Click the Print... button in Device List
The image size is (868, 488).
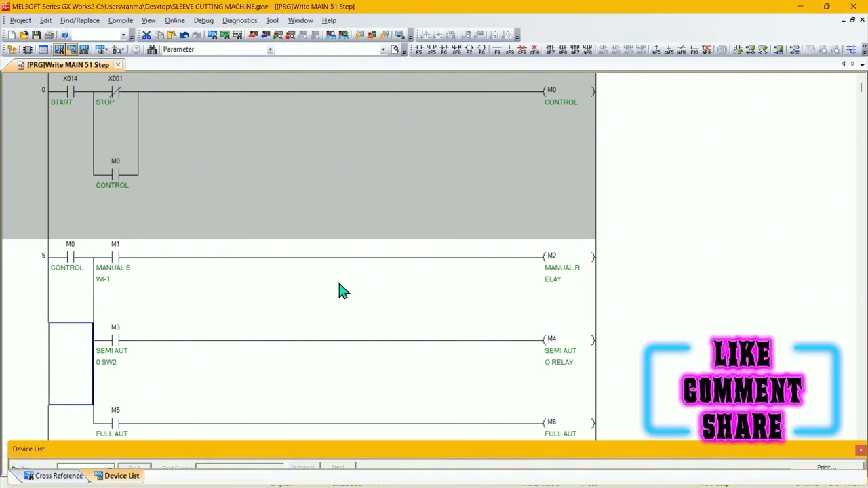tap(826, 467)
